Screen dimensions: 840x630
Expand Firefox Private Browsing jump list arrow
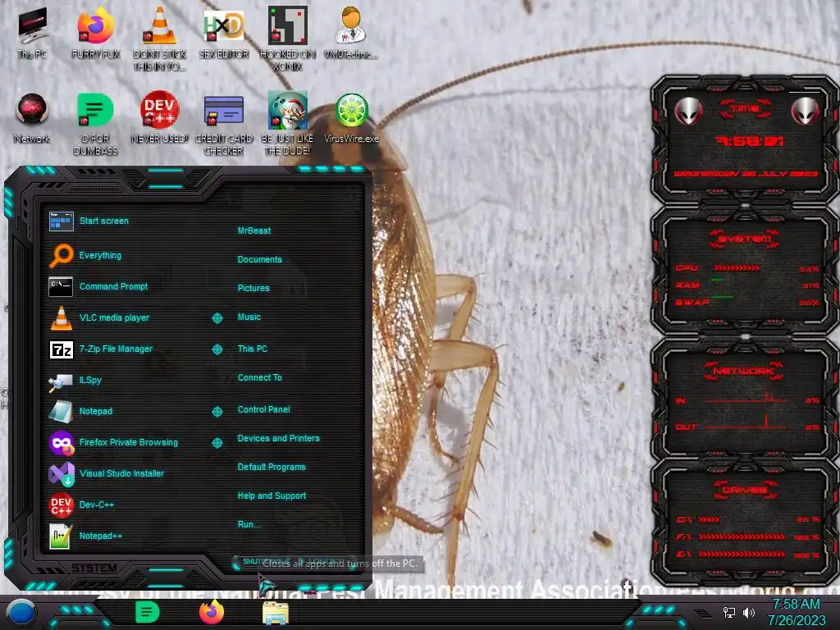coord(217,442)
